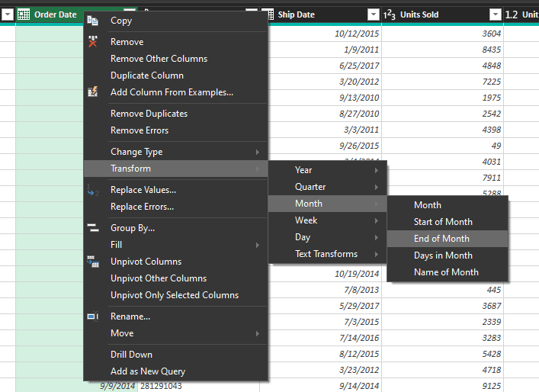Choose Duplicate Column

tap(175, 76)
